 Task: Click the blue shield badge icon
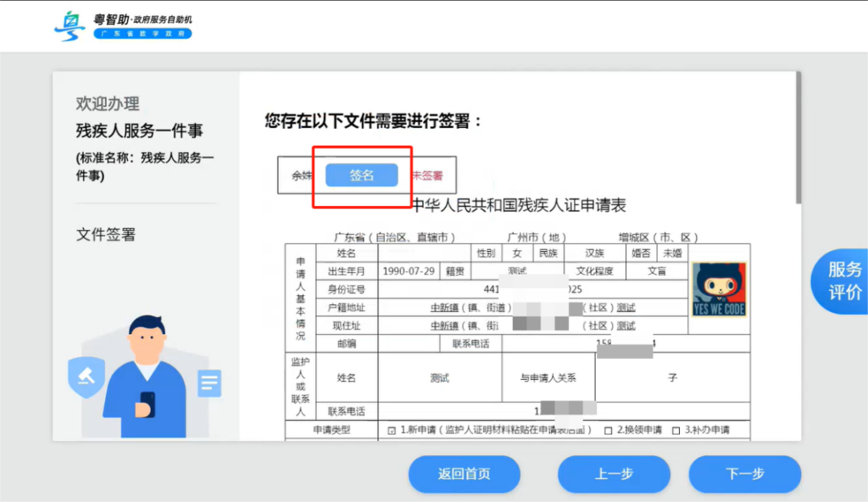click(x=86, y=375)
